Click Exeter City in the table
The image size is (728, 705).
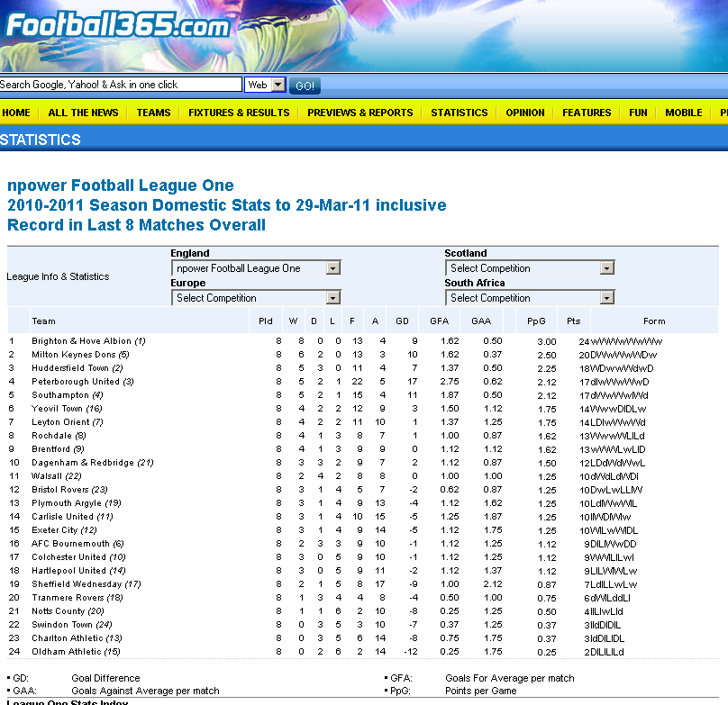(54, 529)
